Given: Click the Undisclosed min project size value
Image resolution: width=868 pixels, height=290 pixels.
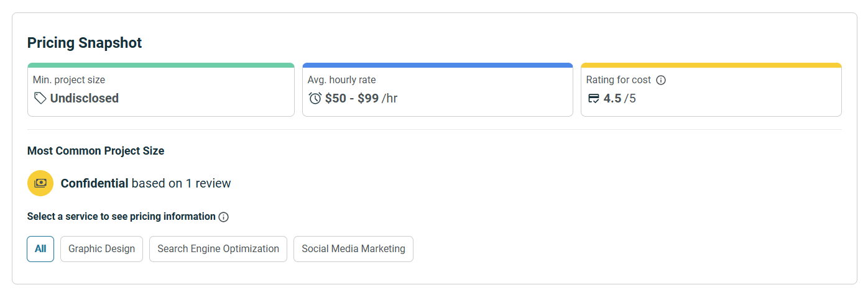Looking at the screenshot, I should [85, 98].
